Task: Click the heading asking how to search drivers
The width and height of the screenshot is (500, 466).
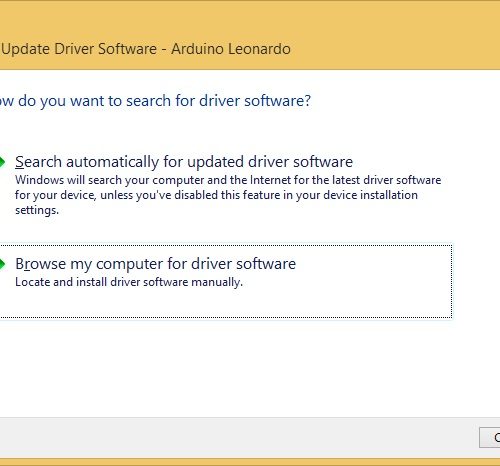Action: [155, 101]
